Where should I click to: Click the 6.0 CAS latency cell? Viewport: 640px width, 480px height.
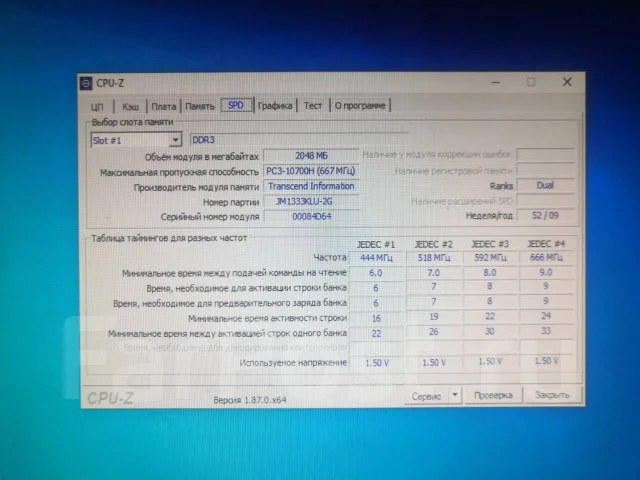(376, 273)
